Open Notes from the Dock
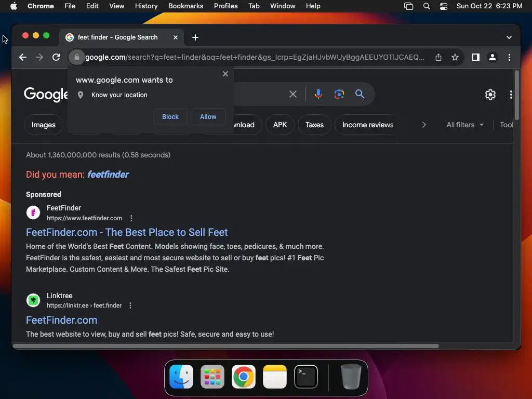The width and height of the screenshot is (532, 399). [x=275, y=377]
